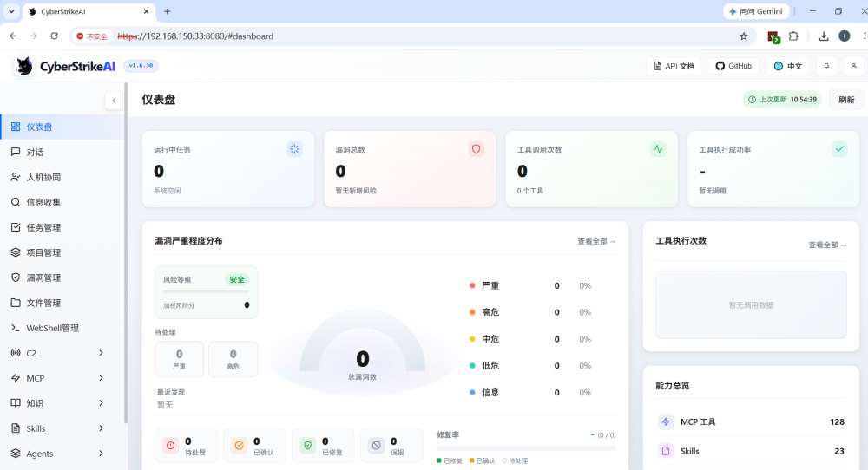Image resolution: width=868 pixels, height=470 pixels.
Task: Expand the Skills menu chevron
Action: [x=101, y=428]
